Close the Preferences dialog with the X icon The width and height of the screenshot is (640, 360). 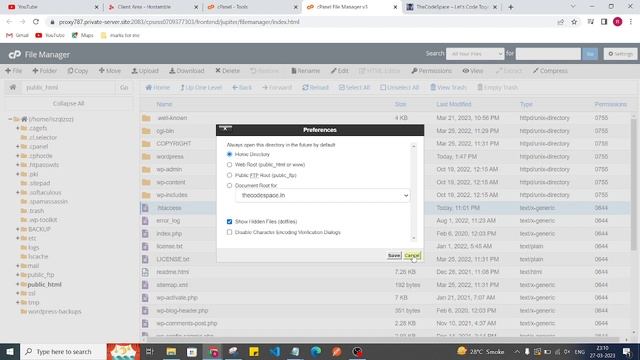(225, 129)
